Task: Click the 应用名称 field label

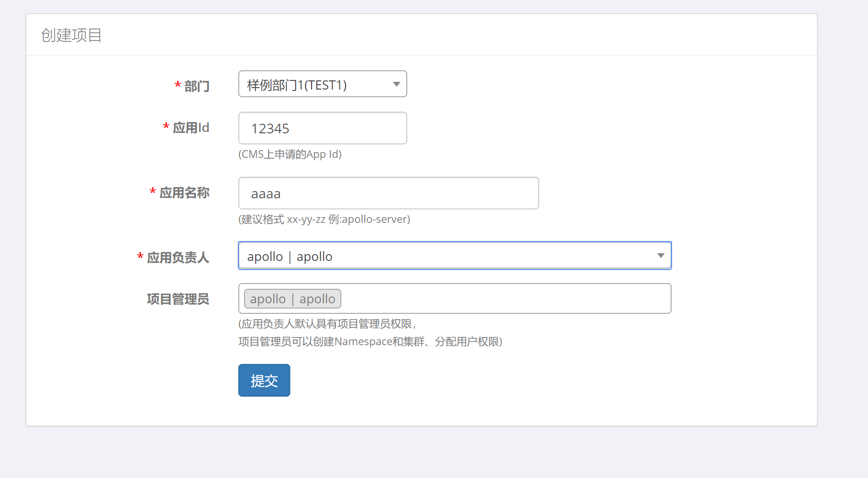Action: [x=184, y=193]
